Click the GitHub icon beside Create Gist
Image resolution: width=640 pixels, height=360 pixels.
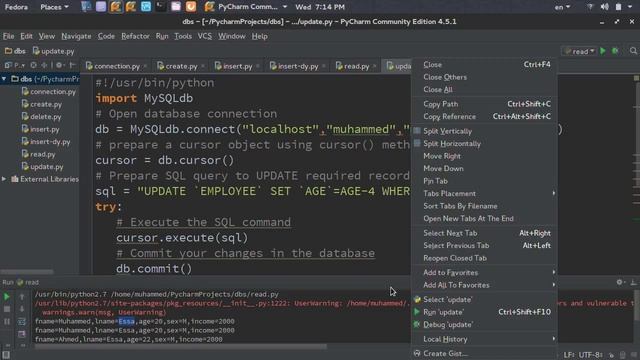417,353
